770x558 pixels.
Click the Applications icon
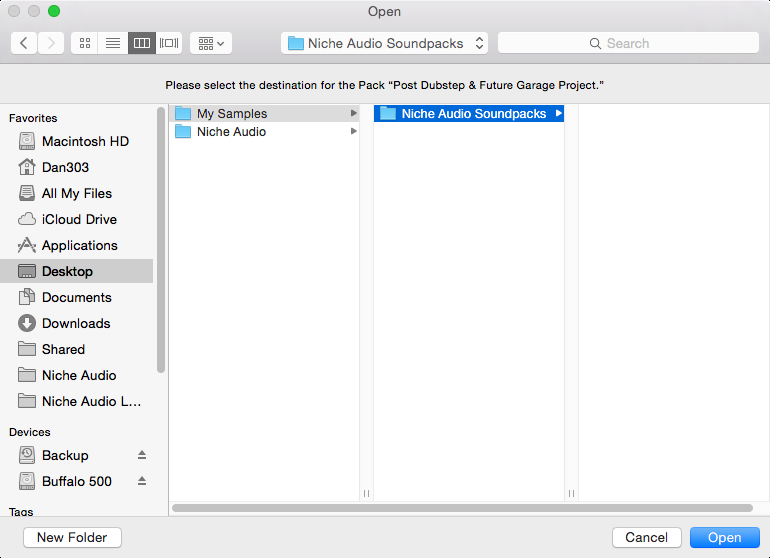(27, 245)
